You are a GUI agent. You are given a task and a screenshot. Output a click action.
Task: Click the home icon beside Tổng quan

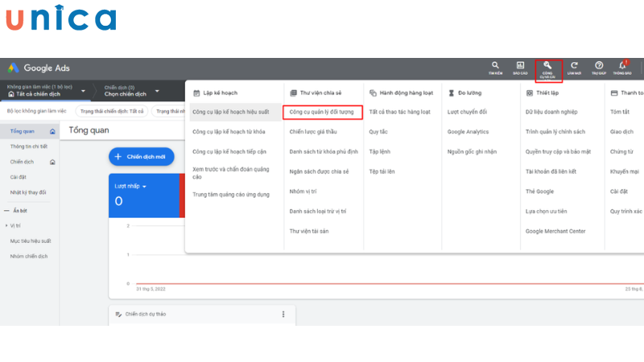[52, 130]
